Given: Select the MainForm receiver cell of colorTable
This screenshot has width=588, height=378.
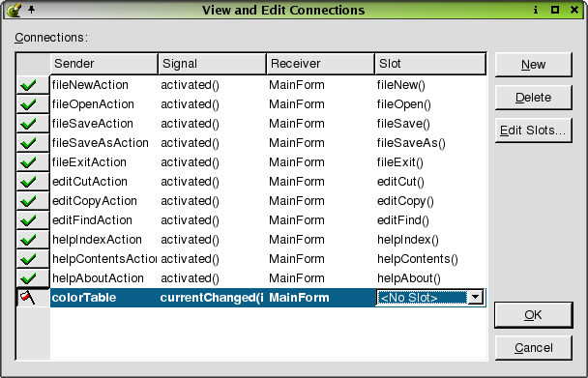Looking at the screenshot, I should [320, 298].
